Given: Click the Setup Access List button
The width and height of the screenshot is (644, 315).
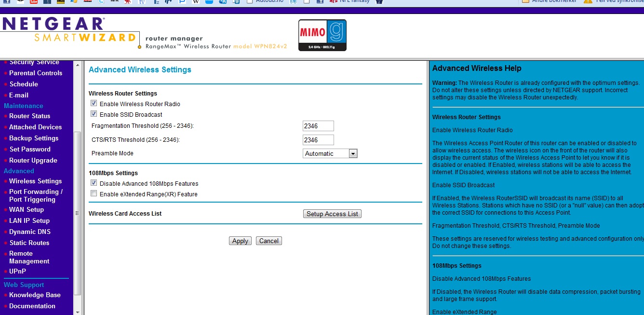Looking at the screenshot, I should tap(332, 214).
